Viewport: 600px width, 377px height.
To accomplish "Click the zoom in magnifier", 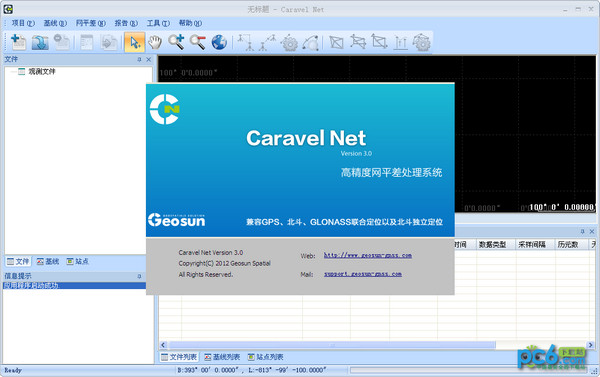I will tap(176, 42).
